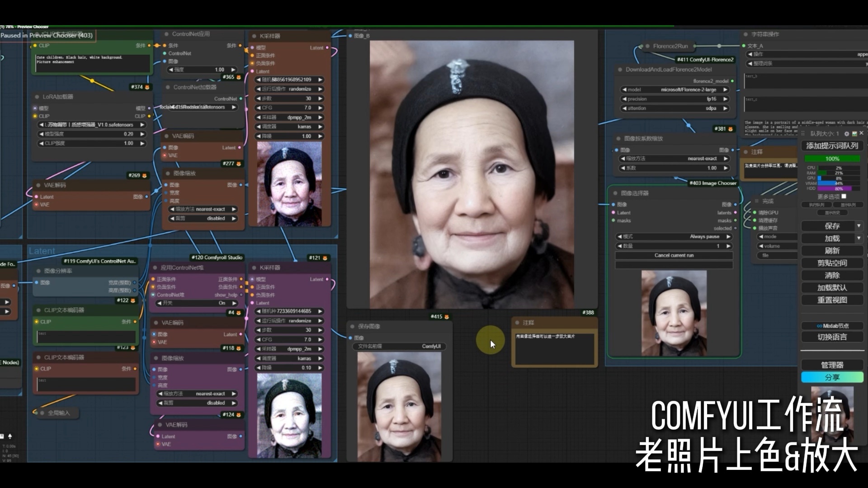The height and width of the screenshot is (488, 868).
Task: Open the 保存 dropdown arrow
Action: pyautogui.click(x=859, y=226)
